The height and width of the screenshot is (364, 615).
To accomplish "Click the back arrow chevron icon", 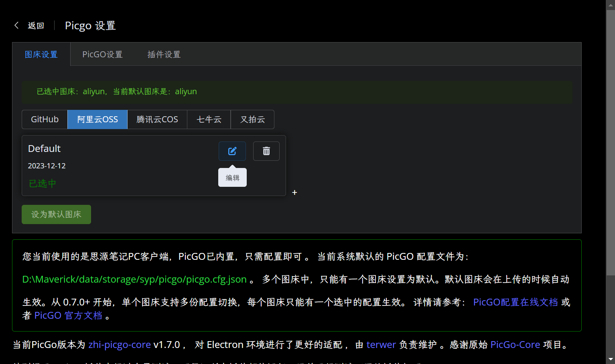I will [17, 25].
